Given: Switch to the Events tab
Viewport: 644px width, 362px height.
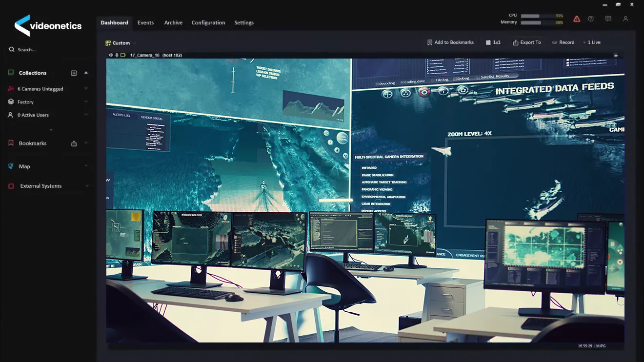Looking at the screenshot, I should pyautogui.click(x=145, y=23).
